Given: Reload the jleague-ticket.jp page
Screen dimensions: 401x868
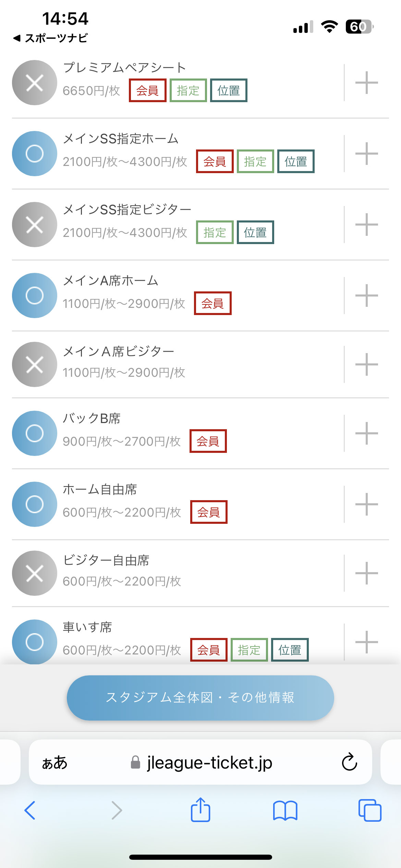Looking at the screenshot, I should point(349,762).
